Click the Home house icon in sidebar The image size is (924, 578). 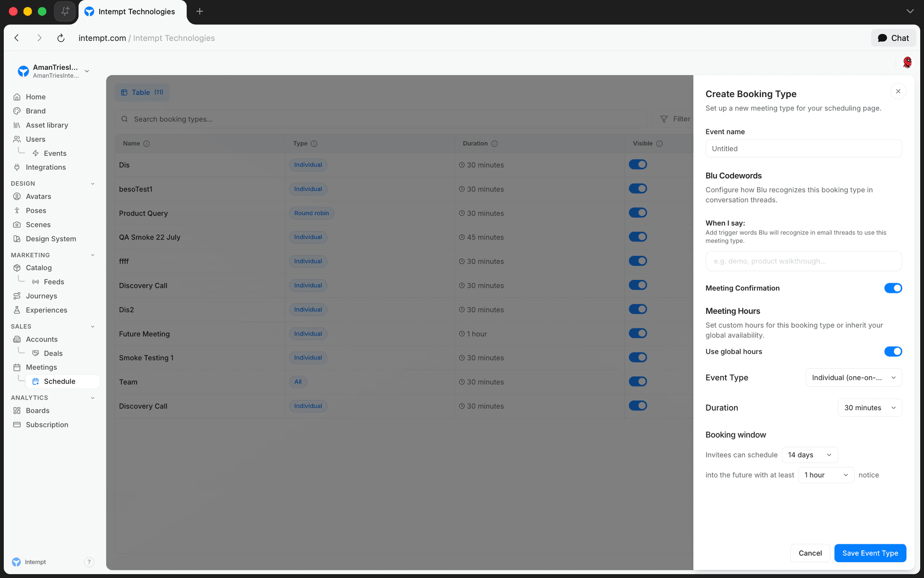coord(17,97)
